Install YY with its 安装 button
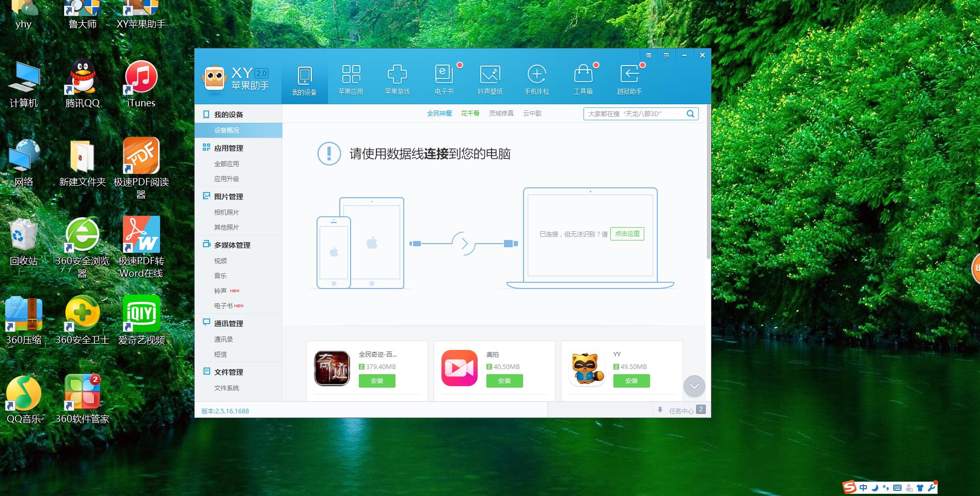 (x=631, y=381)
